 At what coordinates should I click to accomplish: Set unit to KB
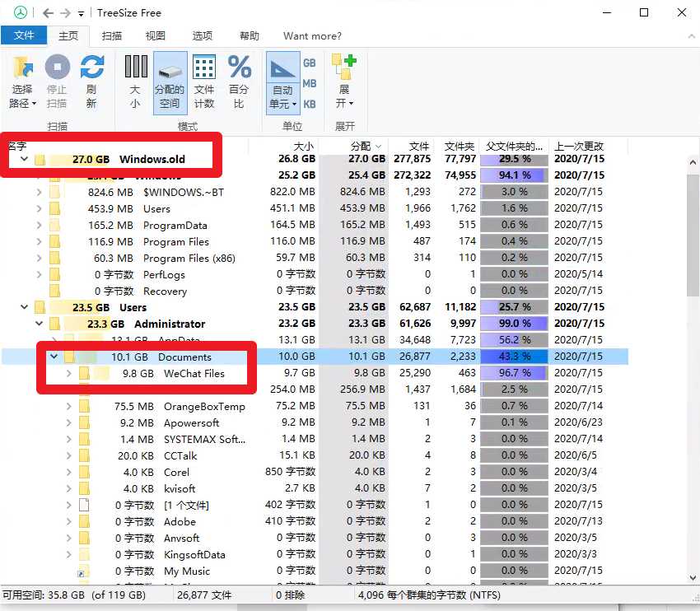(x=310, y=105)
